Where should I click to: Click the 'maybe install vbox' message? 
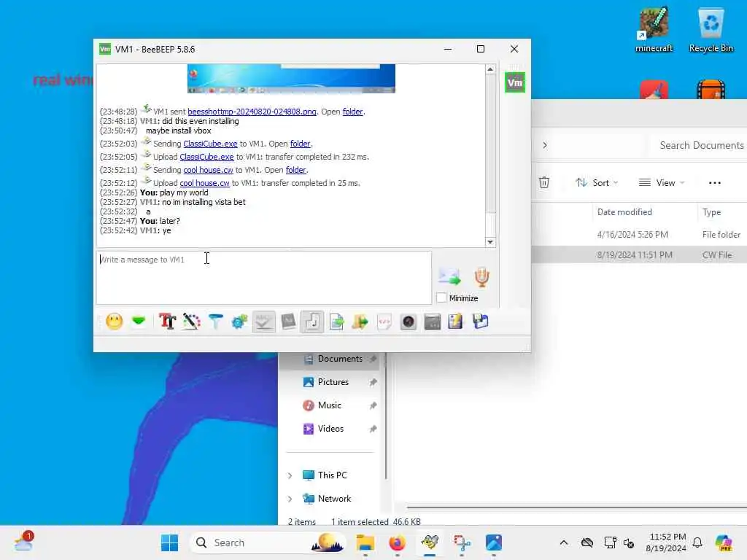click(178, 131)
